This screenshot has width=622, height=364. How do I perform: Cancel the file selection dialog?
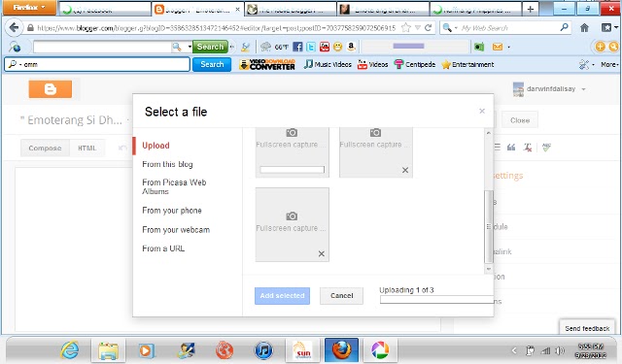coord(341,295)
